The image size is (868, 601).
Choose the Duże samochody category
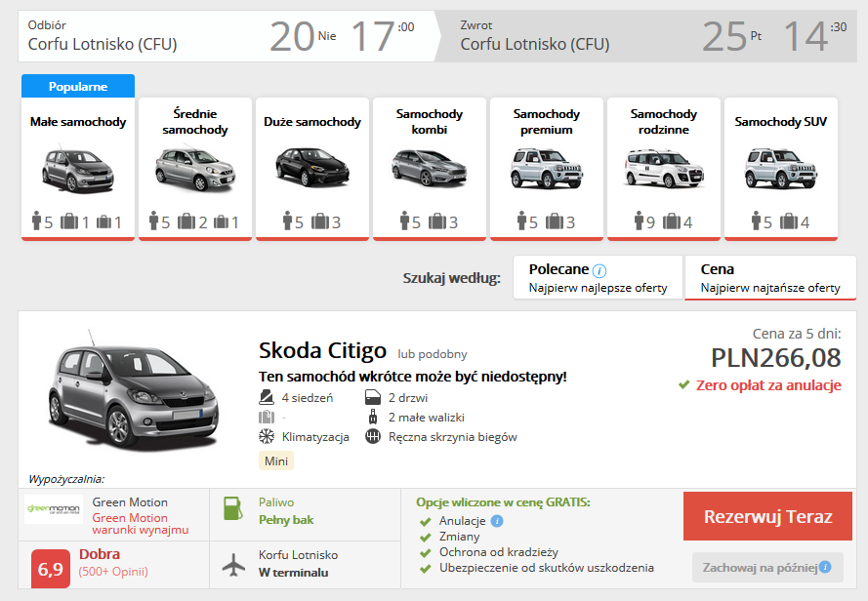[312, 169]
